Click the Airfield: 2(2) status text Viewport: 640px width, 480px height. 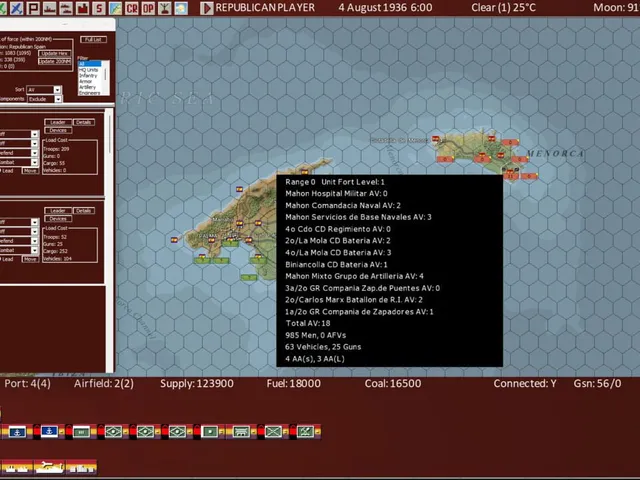coord(104,384)
